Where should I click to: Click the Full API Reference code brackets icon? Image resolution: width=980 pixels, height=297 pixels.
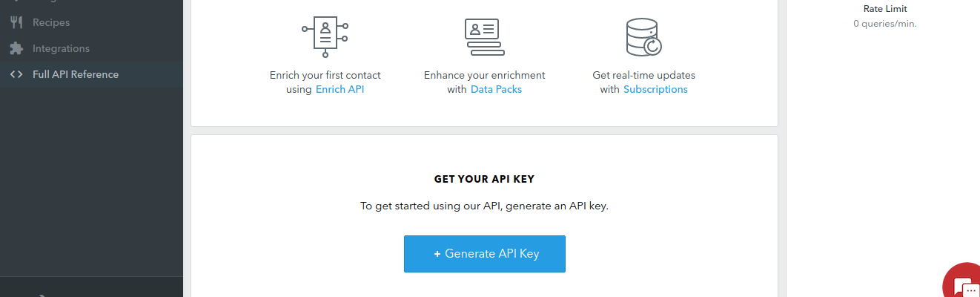[x=16, y=74]
